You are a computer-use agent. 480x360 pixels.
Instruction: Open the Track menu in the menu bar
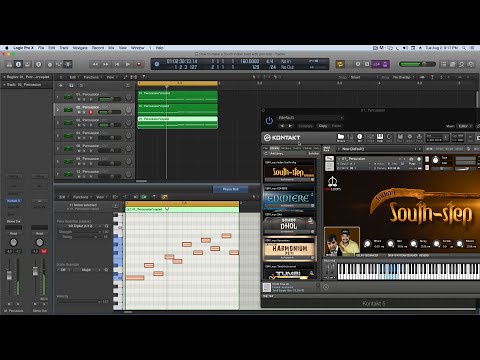click(64, 48)
